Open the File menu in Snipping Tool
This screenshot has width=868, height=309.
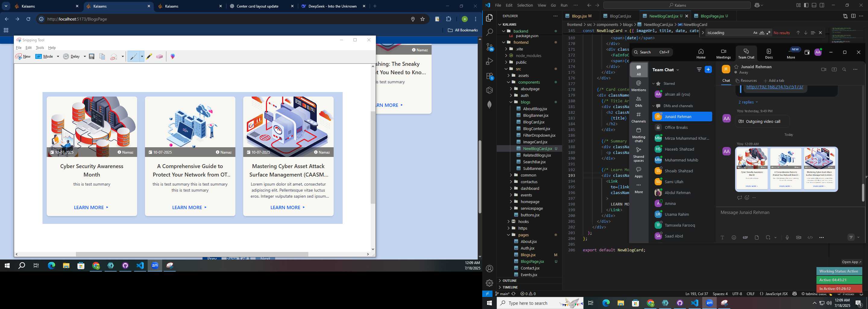click(18, 48)
